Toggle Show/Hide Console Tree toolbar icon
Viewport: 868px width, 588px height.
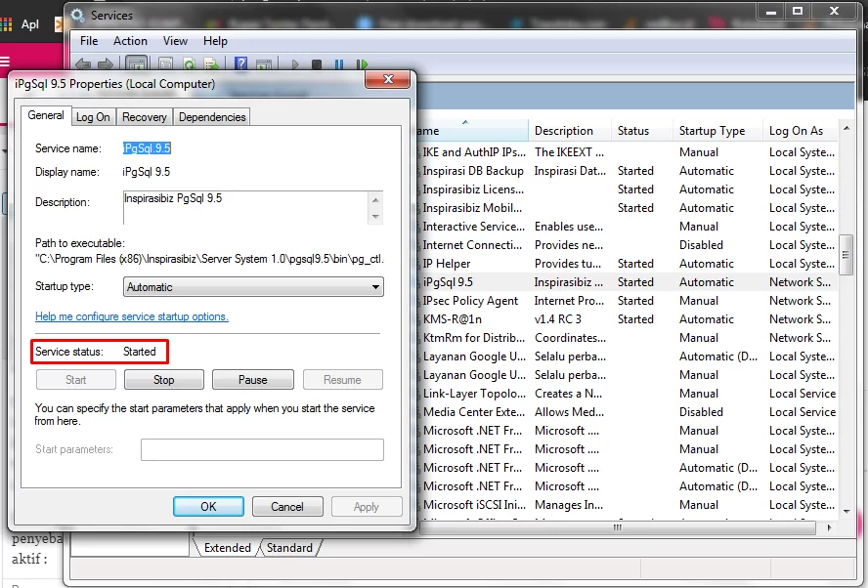click(x=136, y=63)
